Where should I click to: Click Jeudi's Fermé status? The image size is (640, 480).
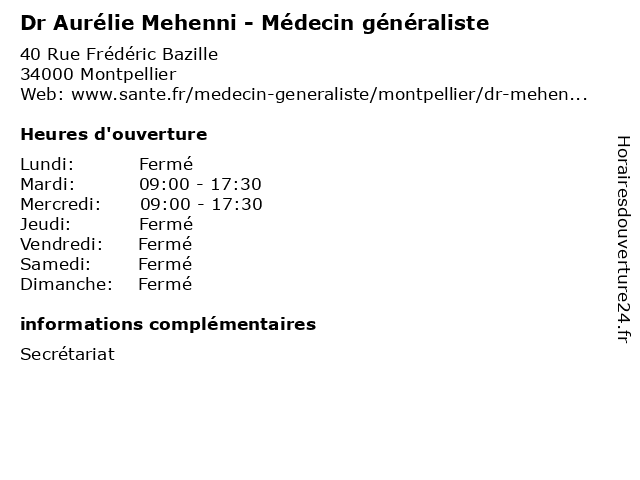pyautogui.click(x=166, y=224)
